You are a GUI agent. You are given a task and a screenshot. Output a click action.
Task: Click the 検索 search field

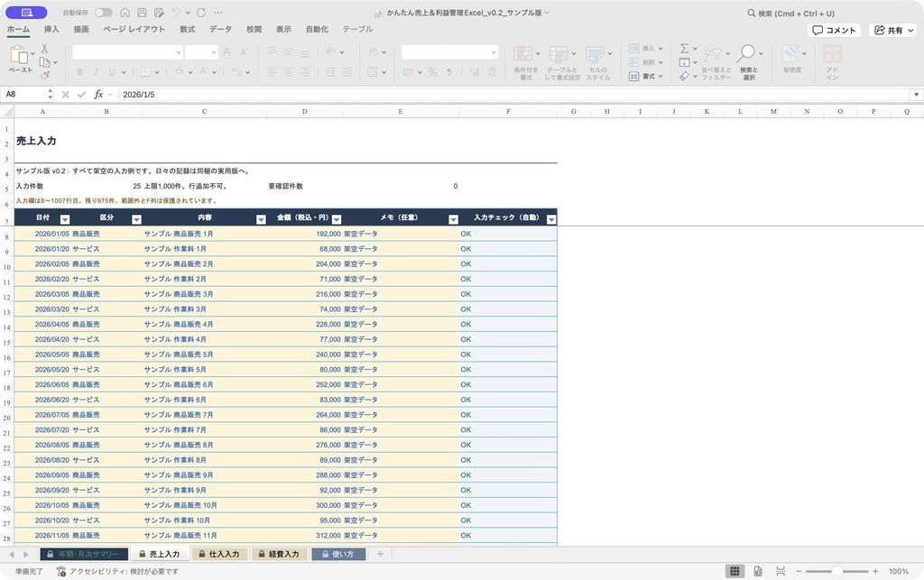pyautogui.click(x=790, y=13)
